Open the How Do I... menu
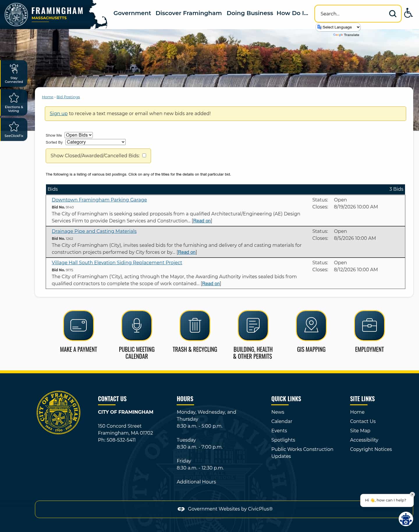This screenshot has width=419, height=532. (292, 13)
